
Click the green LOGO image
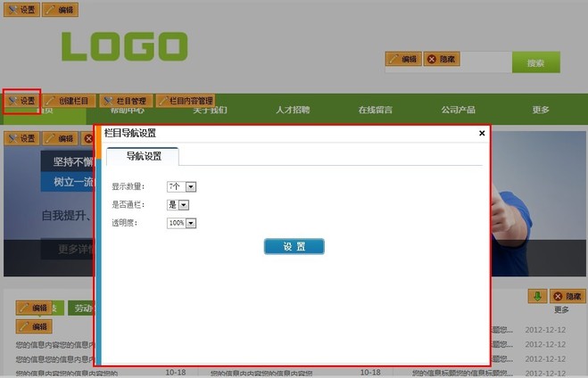tap(124, 46)
